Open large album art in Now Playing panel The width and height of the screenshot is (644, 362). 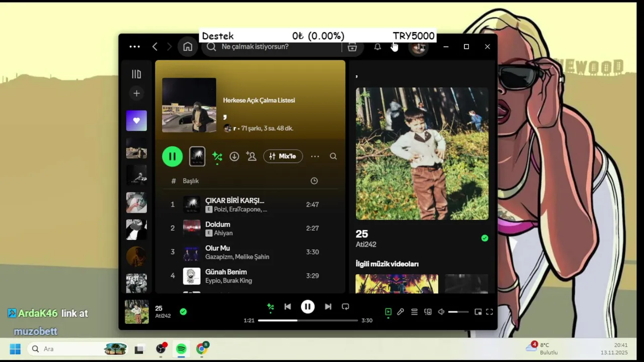(x=422, y=154)
